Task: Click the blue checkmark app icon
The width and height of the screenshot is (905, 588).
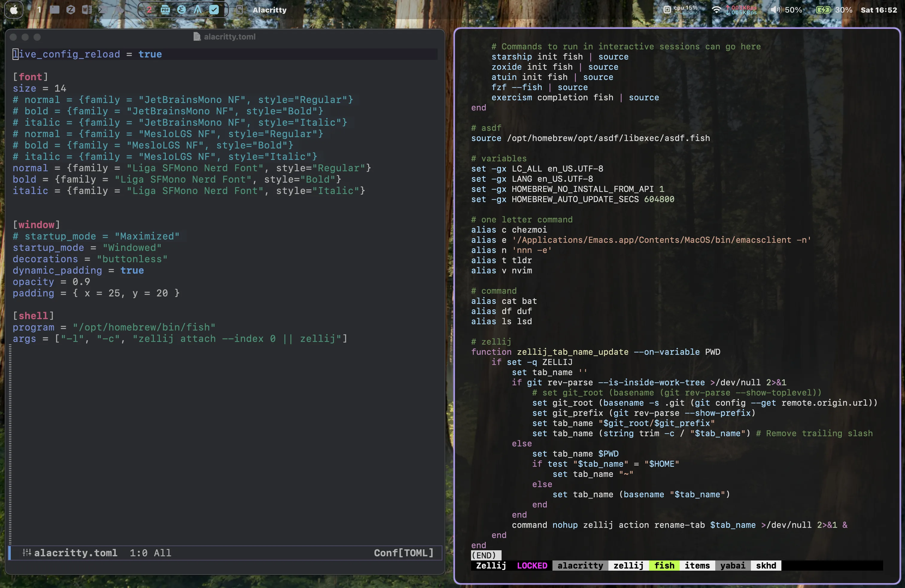Action: pyautogui.click(x=214, y=10)
